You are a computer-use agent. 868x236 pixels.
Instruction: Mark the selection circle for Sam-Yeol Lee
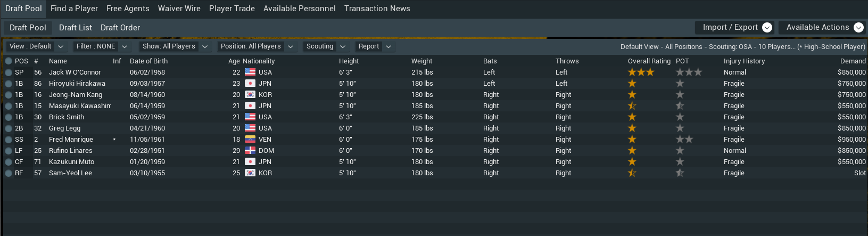click(x=9, y=173)
